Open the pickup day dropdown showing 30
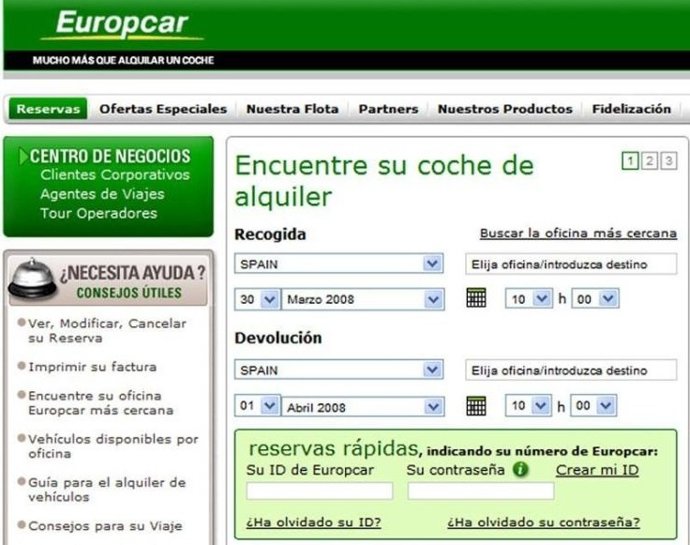The height and width of the screenshot is (545, 690). [257, 299]
